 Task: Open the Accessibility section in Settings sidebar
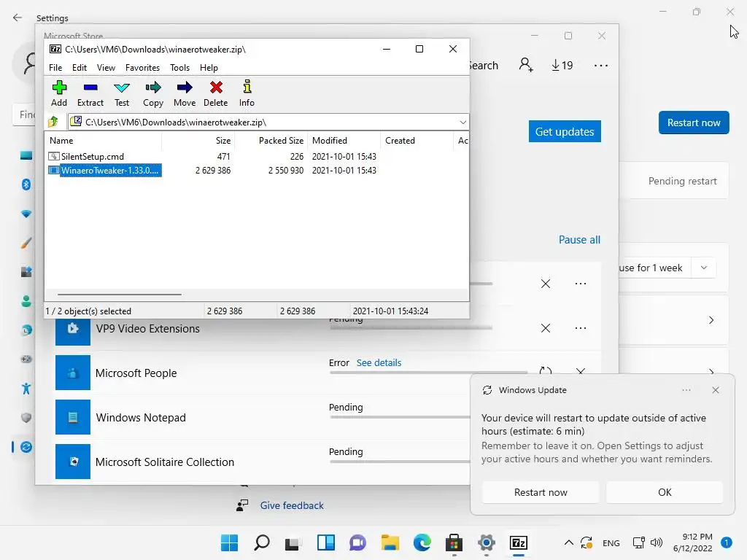tap(26, 389)
